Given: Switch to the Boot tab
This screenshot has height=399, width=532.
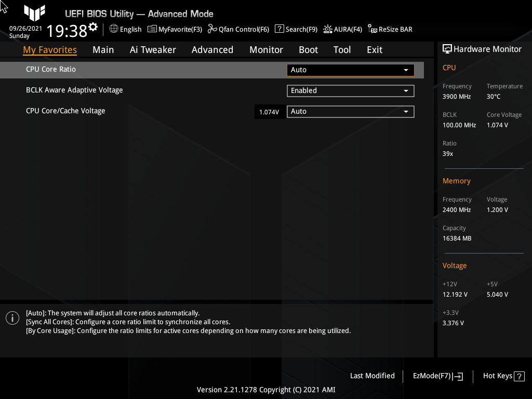Looking at the screenshot, I should pos(308,49).
